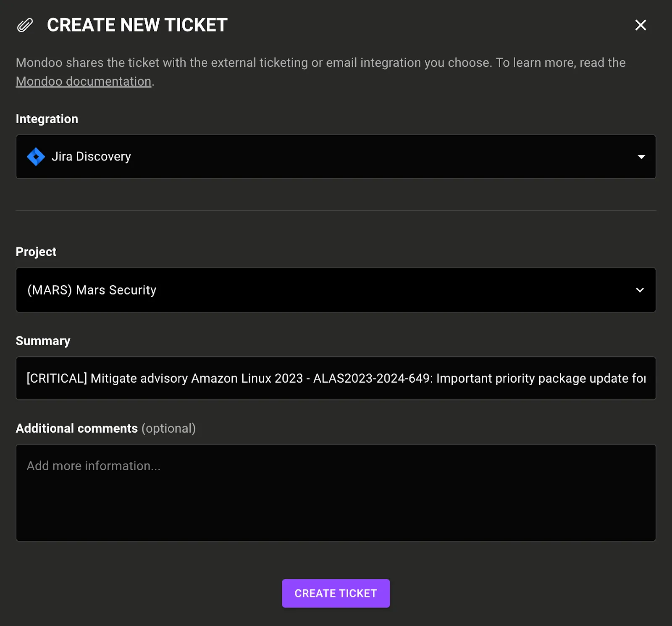Click the Create Ticket button
Image resolution: width=672 pixels, height=626 pixels.
(x=336, y=593)
